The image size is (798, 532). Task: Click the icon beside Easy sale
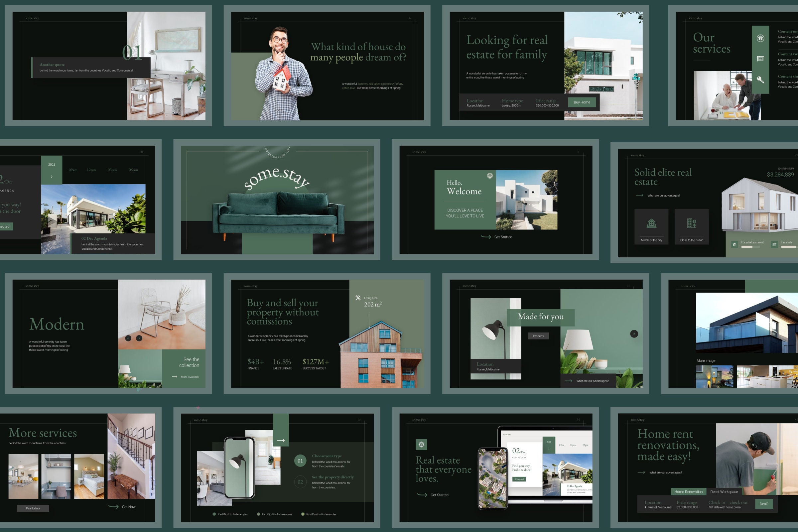pyautogui.click(x=774, y=244)
